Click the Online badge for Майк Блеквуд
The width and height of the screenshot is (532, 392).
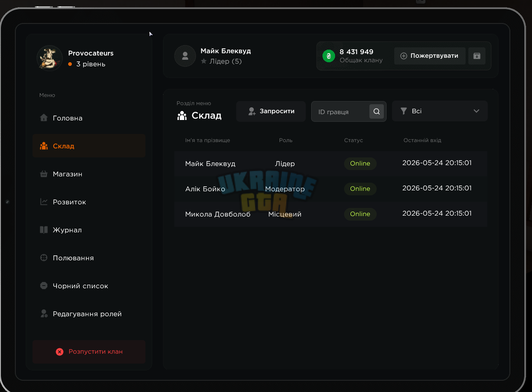[360, 164]
